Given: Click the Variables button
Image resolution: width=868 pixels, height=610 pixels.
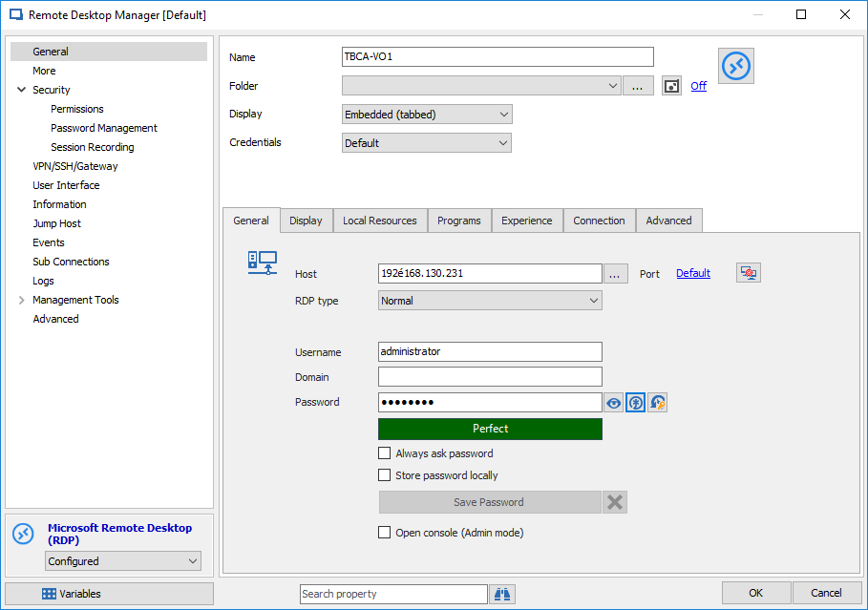Looking at the screenshot, I should (109, 594).
